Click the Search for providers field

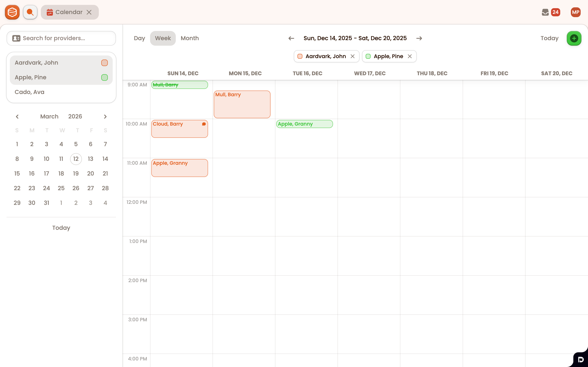pos(61,38)
